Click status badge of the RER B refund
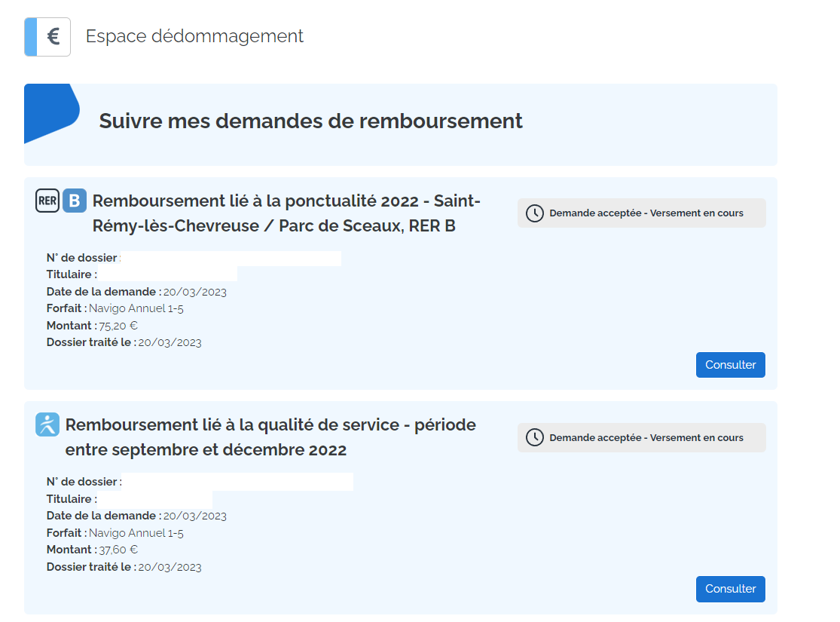The width and height of the screenshot is (840, 622). point(641,213)
